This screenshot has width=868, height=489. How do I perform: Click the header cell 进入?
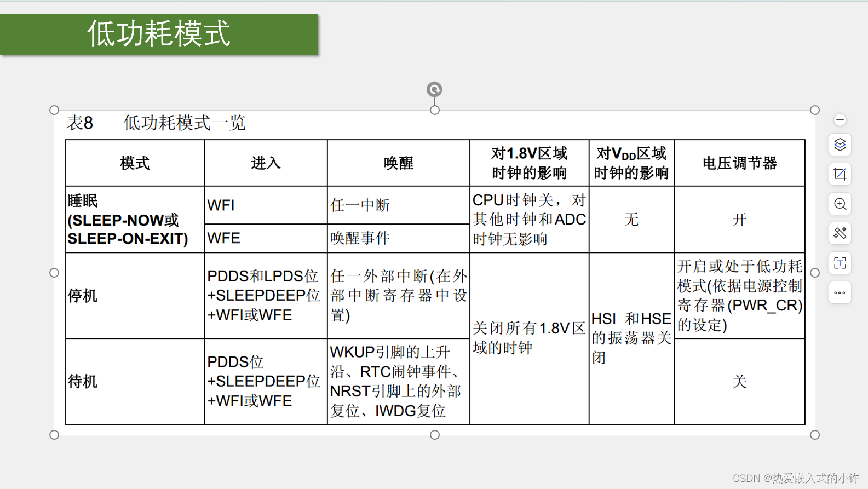point(266,163)
